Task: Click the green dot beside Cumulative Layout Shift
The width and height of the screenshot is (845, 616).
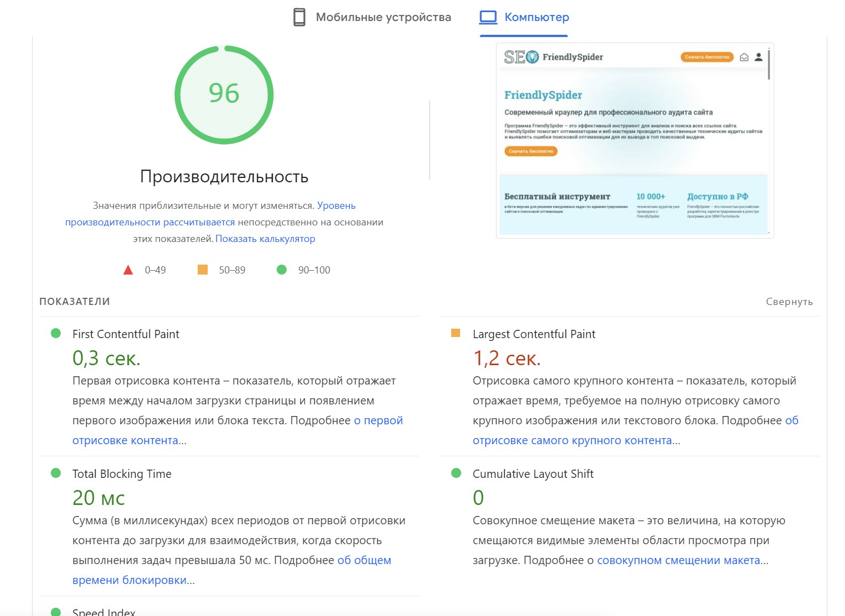Action: point(456,473)
